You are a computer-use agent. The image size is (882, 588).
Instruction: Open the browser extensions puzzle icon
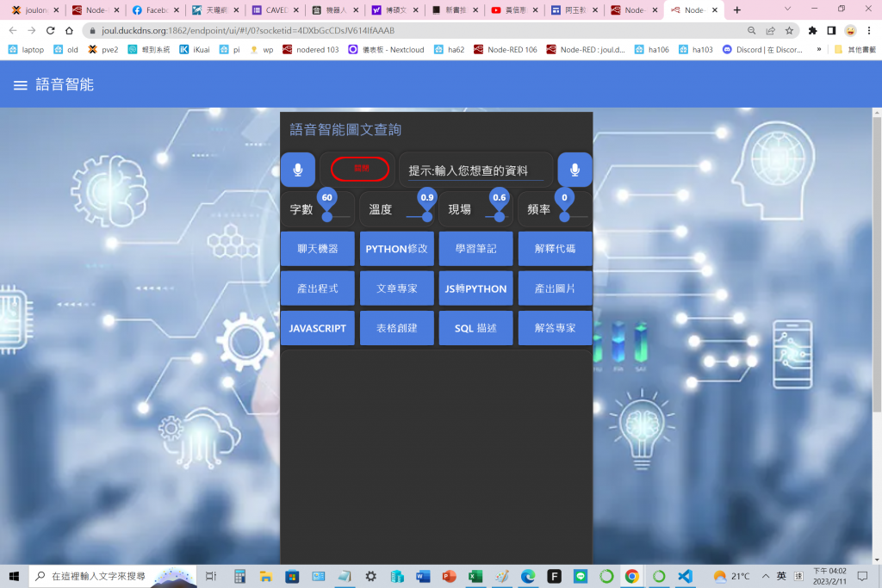812,30
